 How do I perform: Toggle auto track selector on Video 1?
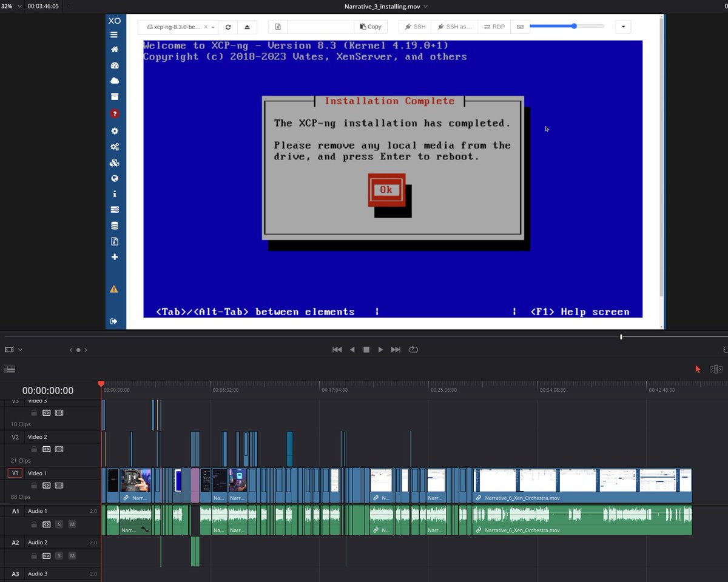coord(47,486)
